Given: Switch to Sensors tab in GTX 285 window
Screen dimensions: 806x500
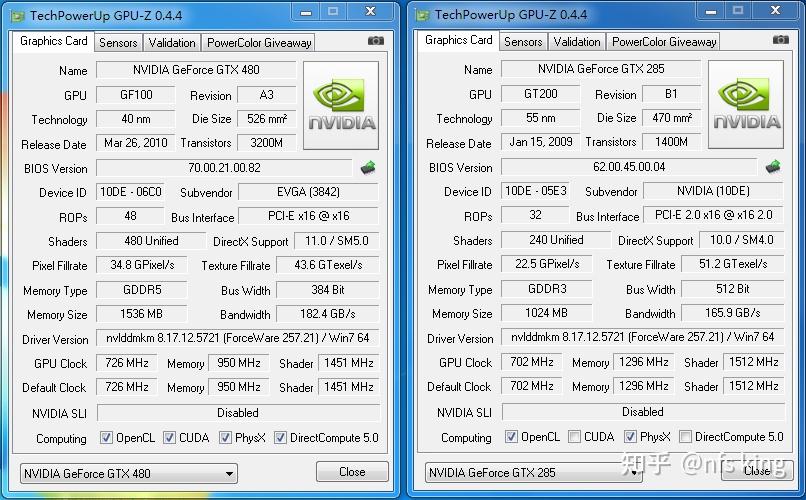Looking at the screenshot, I should click(x=523, y=42).
